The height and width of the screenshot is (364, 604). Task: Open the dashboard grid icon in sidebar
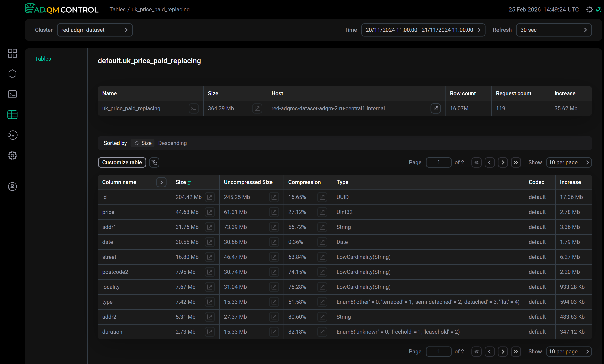[12, 53]
